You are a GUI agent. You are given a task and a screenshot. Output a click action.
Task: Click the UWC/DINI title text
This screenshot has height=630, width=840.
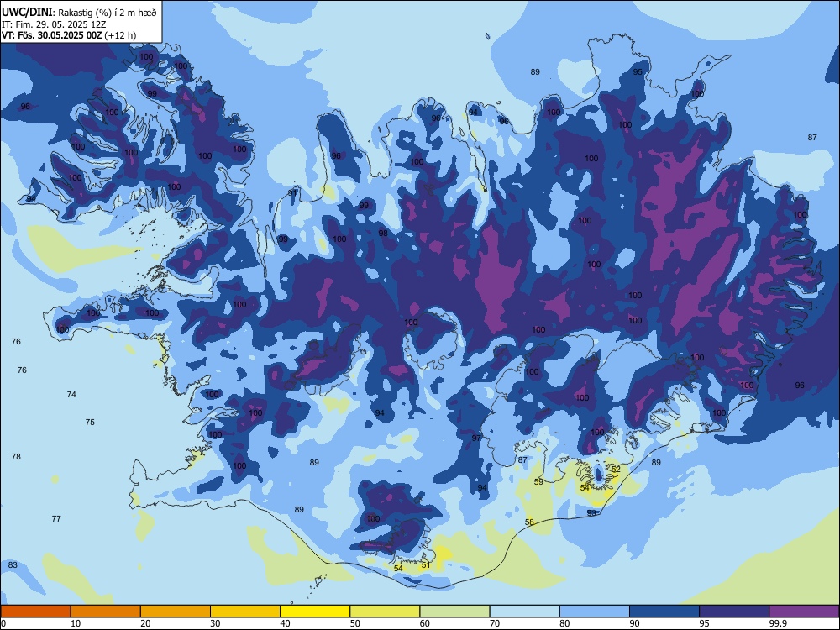tap(27, 13)
